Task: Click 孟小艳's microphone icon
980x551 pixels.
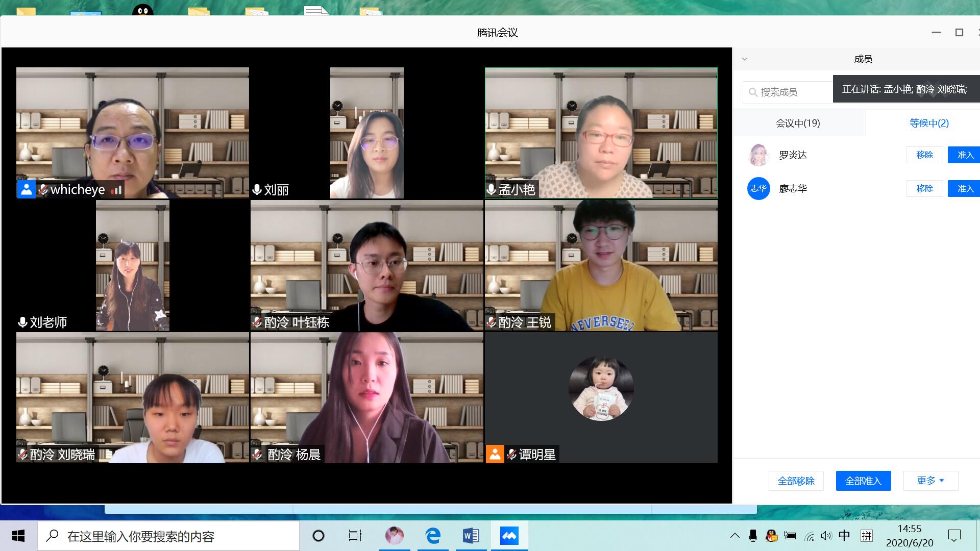Action: click(491, 190)
